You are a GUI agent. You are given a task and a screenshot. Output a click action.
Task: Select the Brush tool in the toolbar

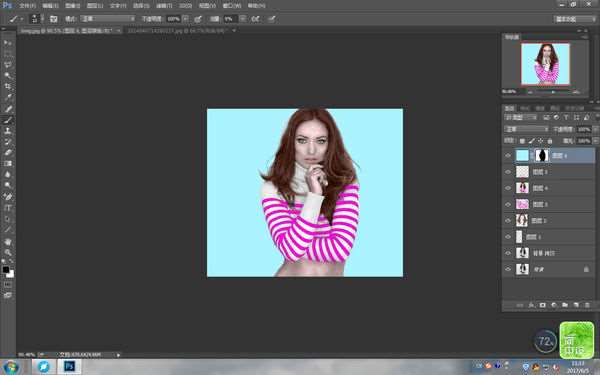tap(8, 120)
